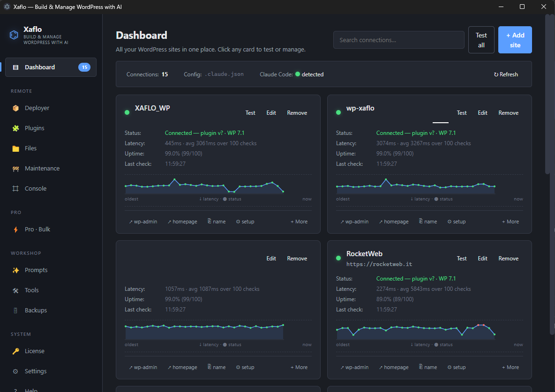Open the License key icon

pyautogui.click(x=15, y=351)
